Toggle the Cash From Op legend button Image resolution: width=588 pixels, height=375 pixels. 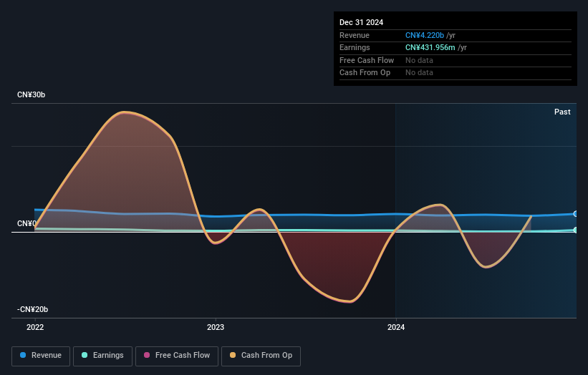pos(261,356)
